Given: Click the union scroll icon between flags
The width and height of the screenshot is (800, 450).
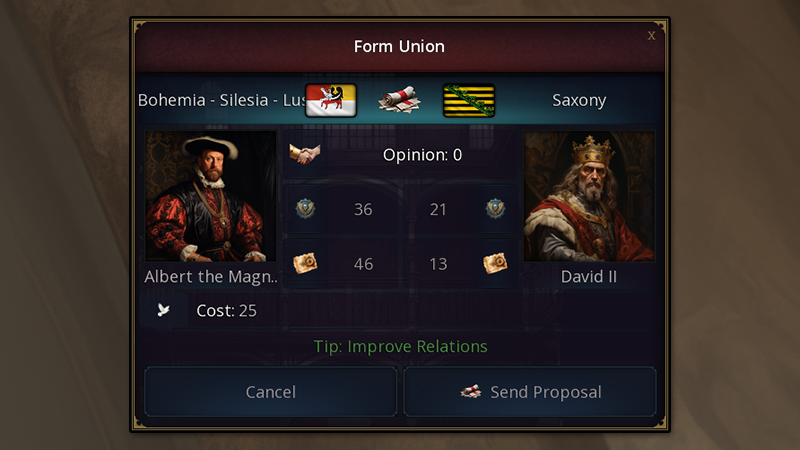Looking at the screenshot, I should 400,100.
